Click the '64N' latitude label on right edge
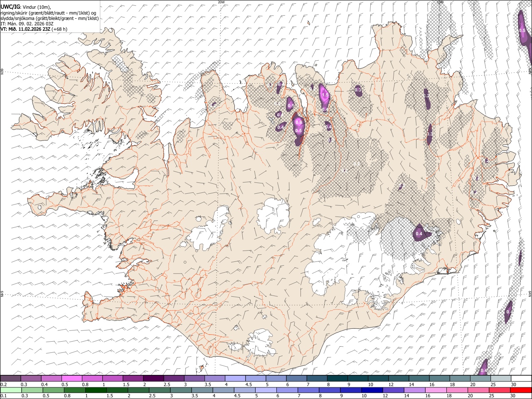The height and width of the screenshot is (399, 532). tap(530, 293)
